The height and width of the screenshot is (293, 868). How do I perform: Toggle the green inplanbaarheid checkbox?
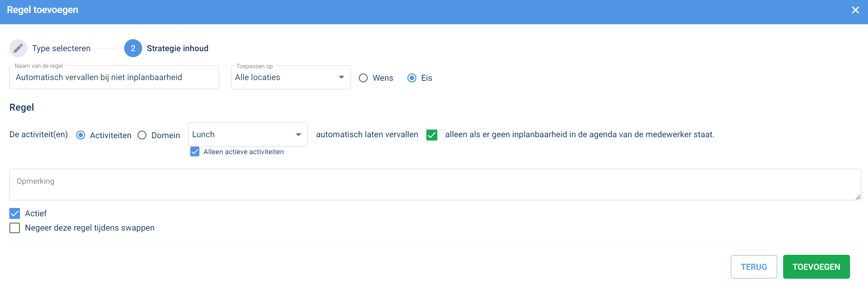coord(431,135)
